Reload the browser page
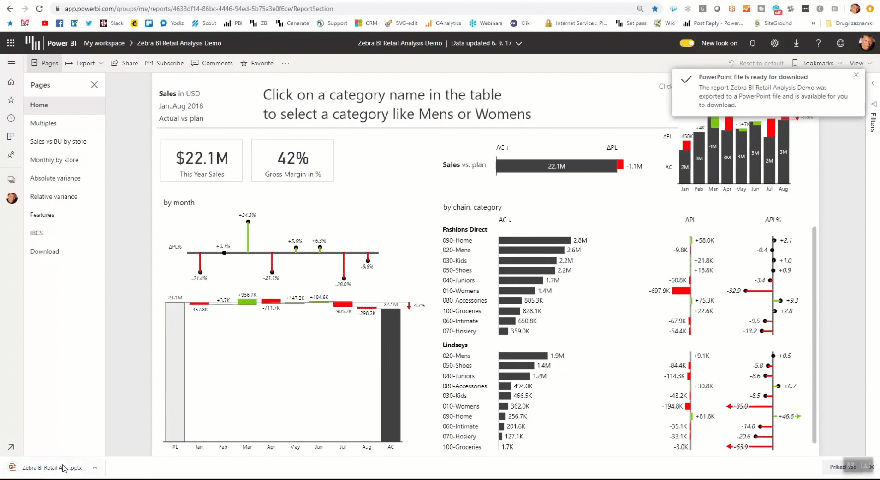 tap(39, 8)
